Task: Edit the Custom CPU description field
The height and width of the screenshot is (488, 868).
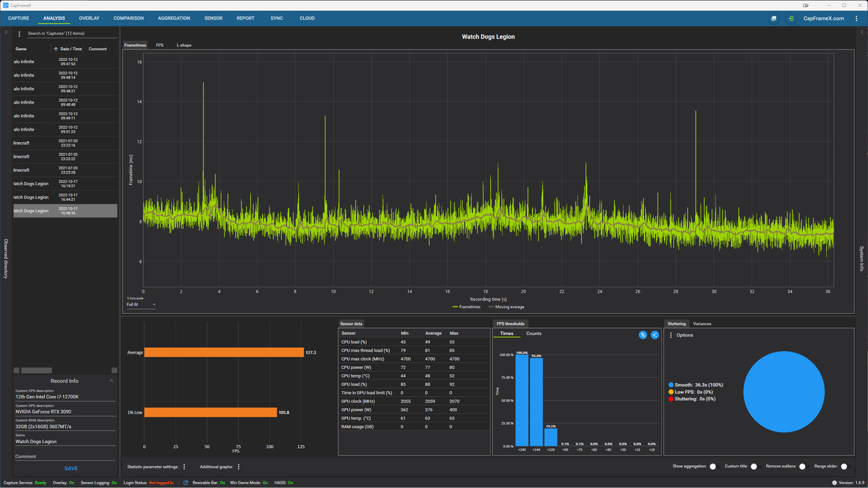Action: click(65, 396)
